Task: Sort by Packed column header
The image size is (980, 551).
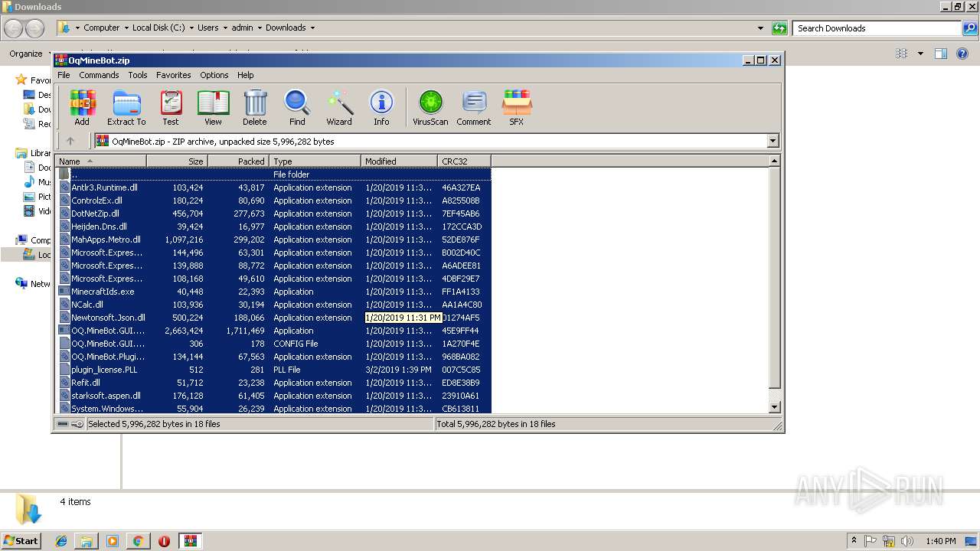Action: (x=238, y=161)
